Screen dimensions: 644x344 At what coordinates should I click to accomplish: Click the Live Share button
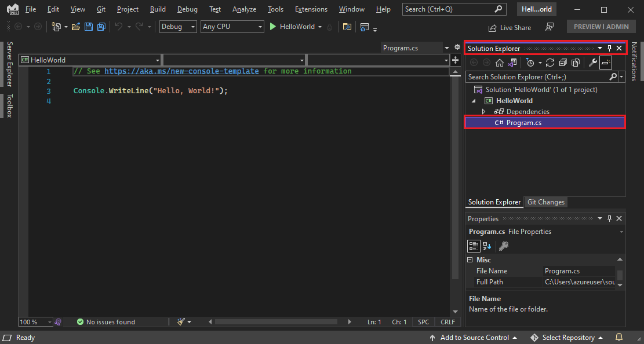click(x=510, y=27)
